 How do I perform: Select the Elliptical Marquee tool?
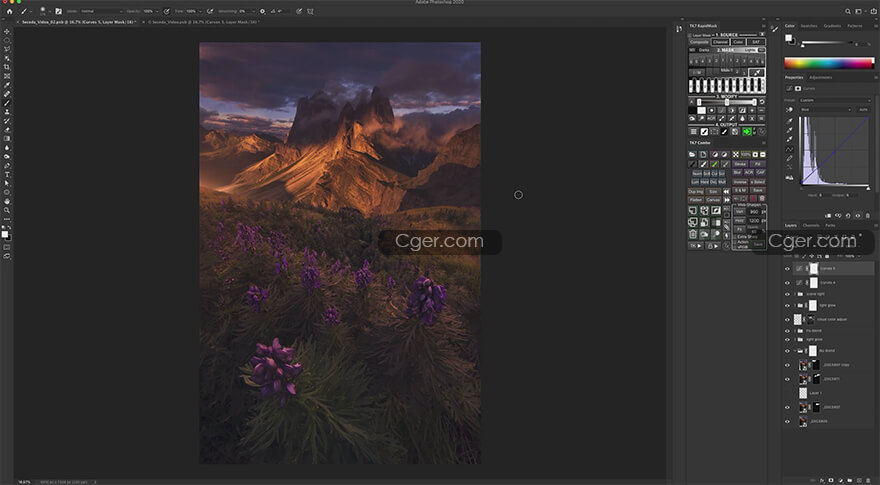[7, 40]
